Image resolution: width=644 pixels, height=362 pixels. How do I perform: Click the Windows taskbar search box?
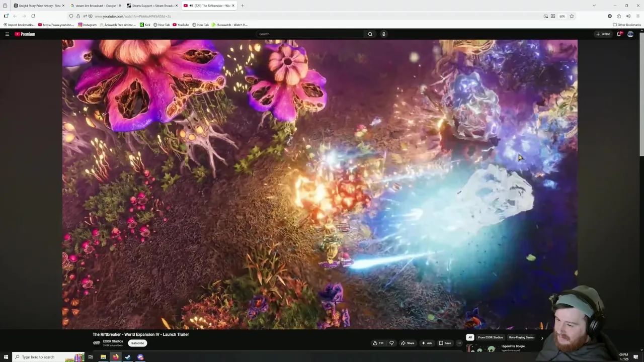[x=48, y=357]
